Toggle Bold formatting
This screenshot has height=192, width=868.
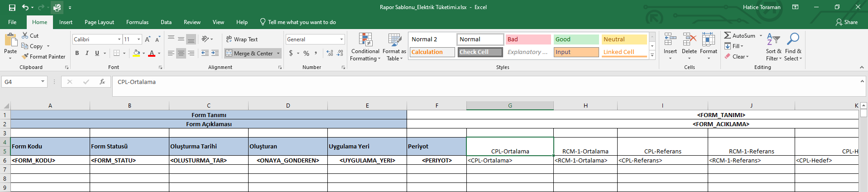pyautogui.click(x=77, y=54)
